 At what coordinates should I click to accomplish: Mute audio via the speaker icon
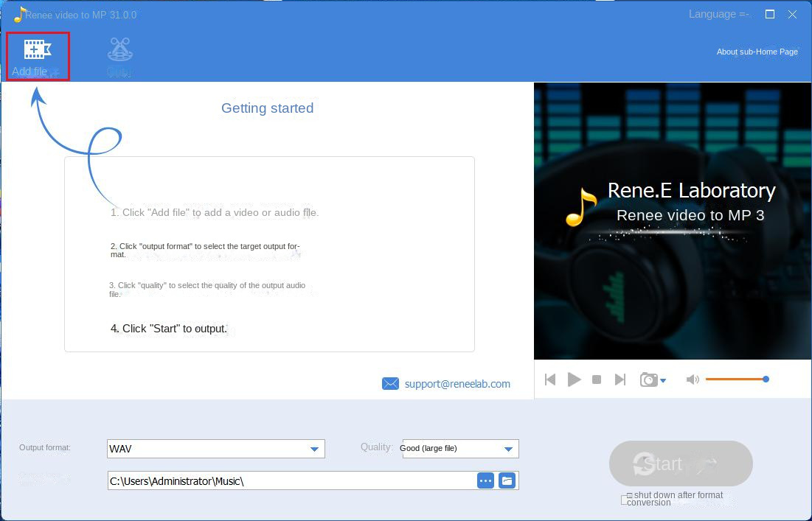(x=693, y=379)
